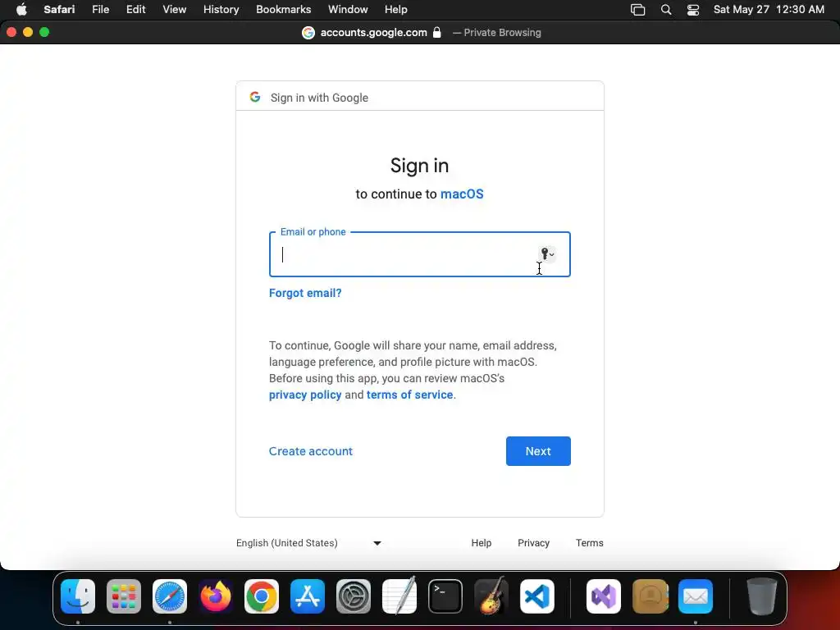
Task: Focus the Email or phone field
Action: point(420,254)
